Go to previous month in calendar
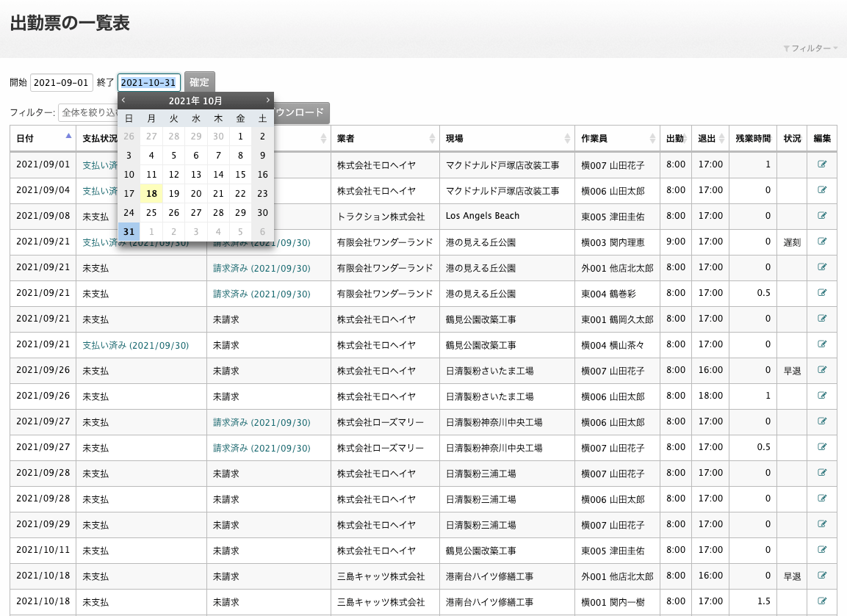Image resolution: width=847 pixels, height=616 pixels. (x=124, y=101)
